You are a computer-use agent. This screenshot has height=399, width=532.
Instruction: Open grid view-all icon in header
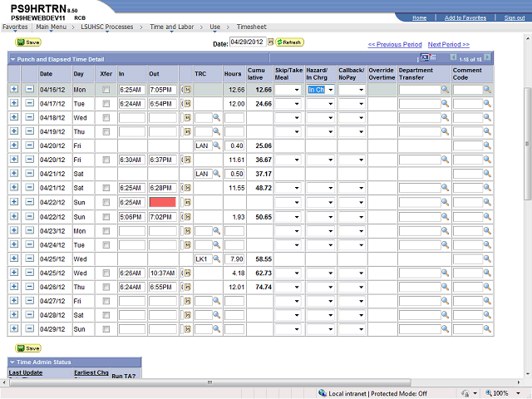tap(424, 57)
